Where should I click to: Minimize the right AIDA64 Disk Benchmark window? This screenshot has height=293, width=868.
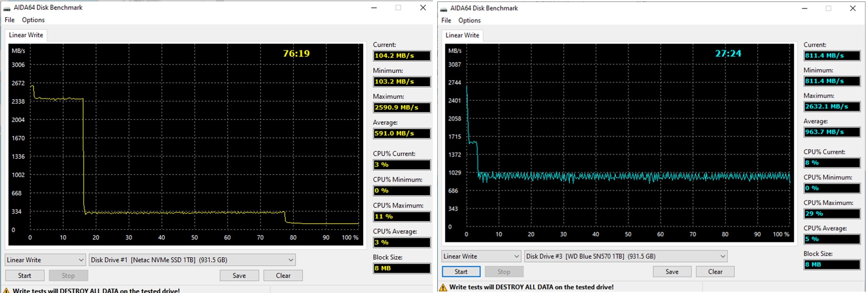coord(805,8)
